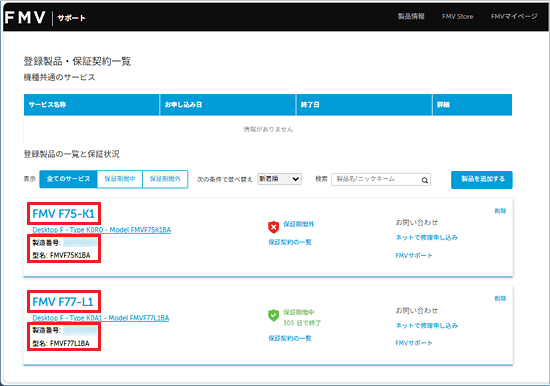This screenshot has height=386, width=550.
Task: Click 保証期間外 status link for FMV F75-K1
Action: (x=299, y=224)
